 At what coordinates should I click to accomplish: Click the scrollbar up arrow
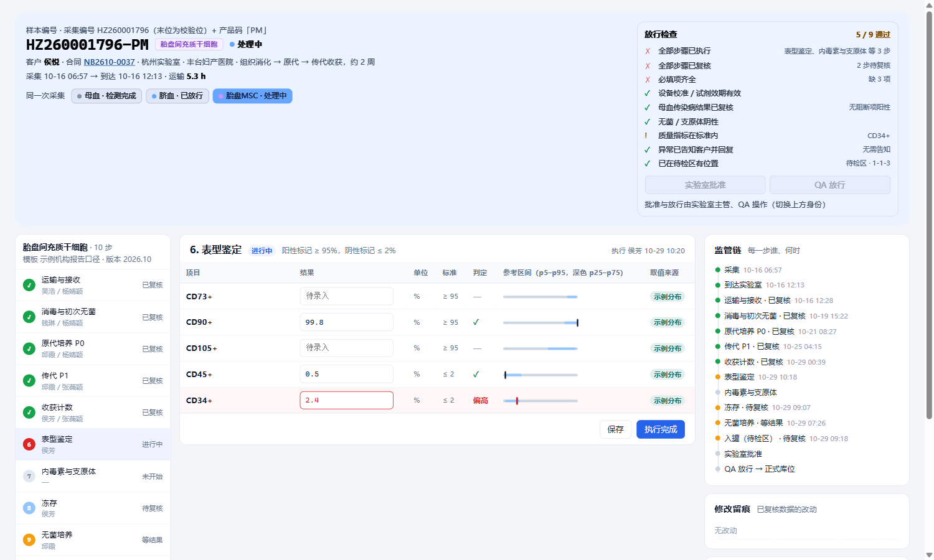click(x=929, y=5)
